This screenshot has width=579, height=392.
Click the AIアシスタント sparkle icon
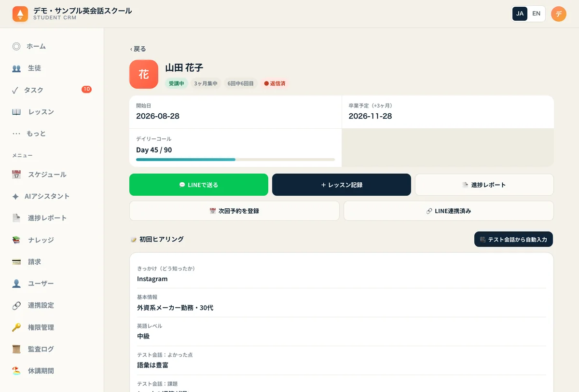click(15, 197)
